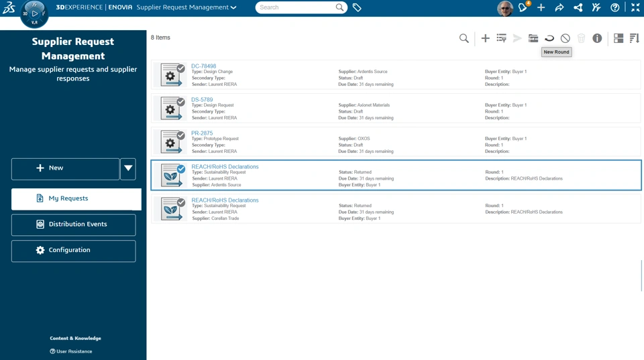644x360 pixels.
Task: Open the Help question mark icon
Action: pyautogui.click(x=615, y=7)
